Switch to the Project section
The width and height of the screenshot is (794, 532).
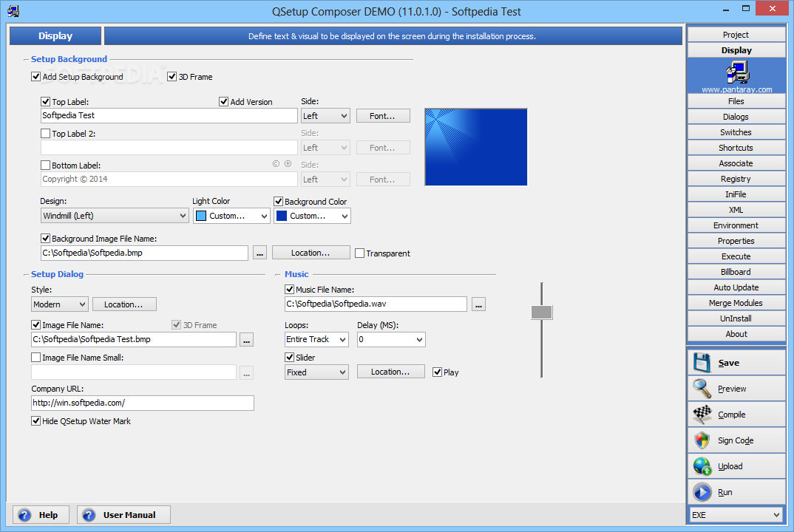(x=736, y=35)
